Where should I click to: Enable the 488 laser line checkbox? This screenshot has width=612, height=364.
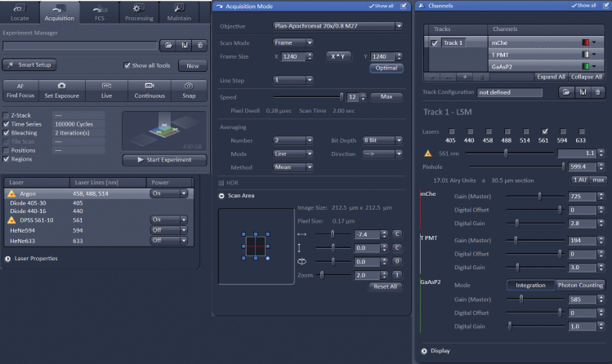pos(507,130)
